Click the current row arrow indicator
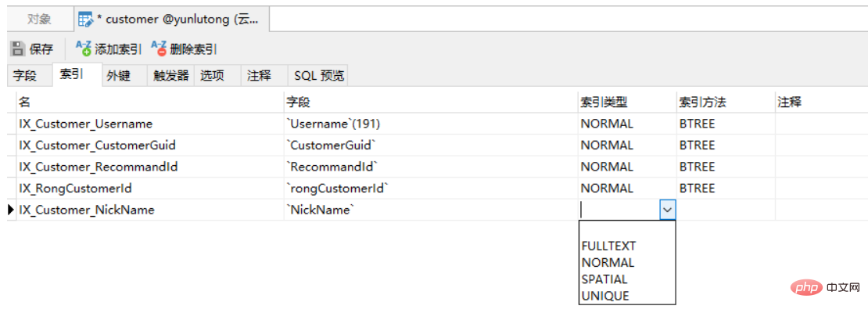 [x=10, y=210]
